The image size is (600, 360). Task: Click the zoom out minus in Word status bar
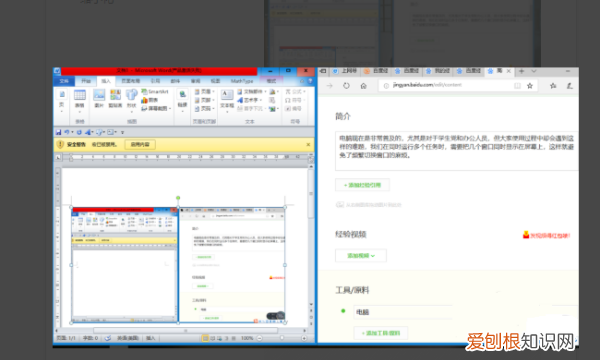point(259,338)
